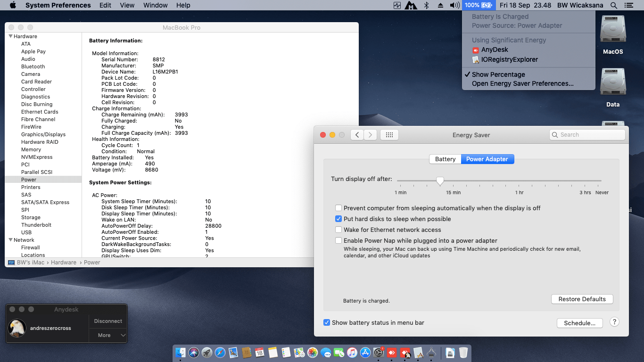644x362 pixels.
Task: Open Messages app in the Dock
Action: pos(326,352)
